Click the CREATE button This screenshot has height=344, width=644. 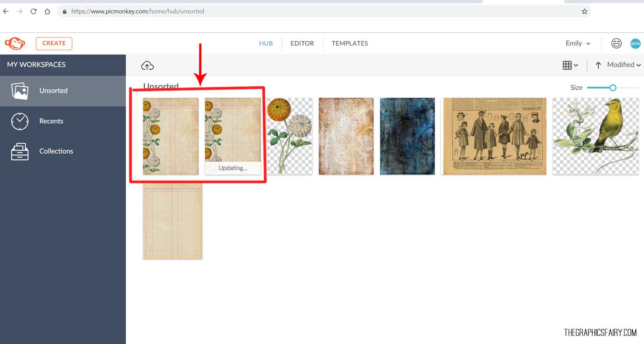[54, 43]
